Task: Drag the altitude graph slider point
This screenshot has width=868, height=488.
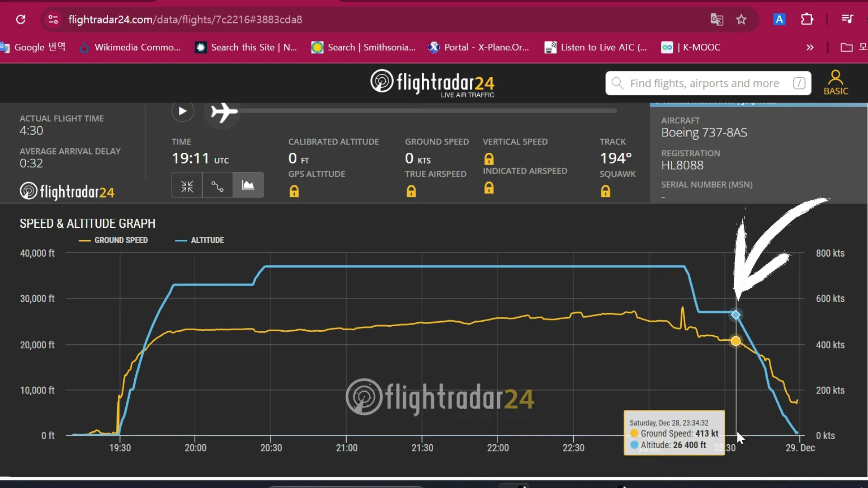Action: 736,315
